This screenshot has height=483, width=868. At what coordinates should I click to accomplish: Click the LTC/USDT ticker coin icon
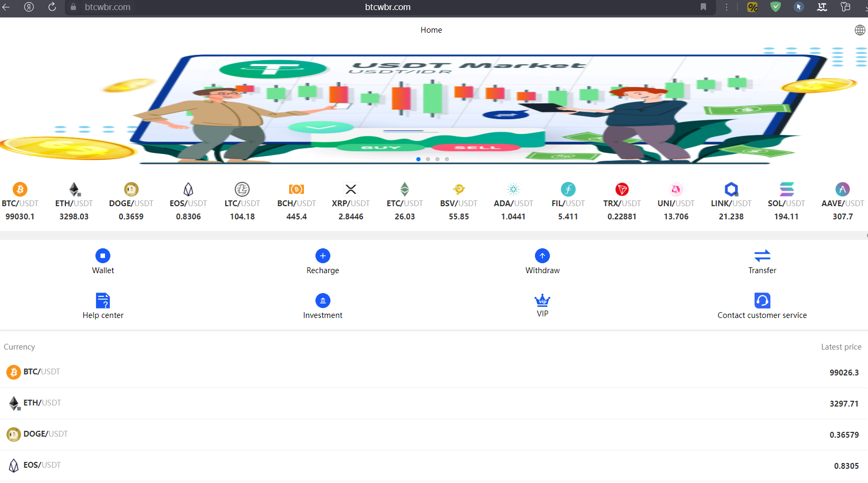click(242, 189)
